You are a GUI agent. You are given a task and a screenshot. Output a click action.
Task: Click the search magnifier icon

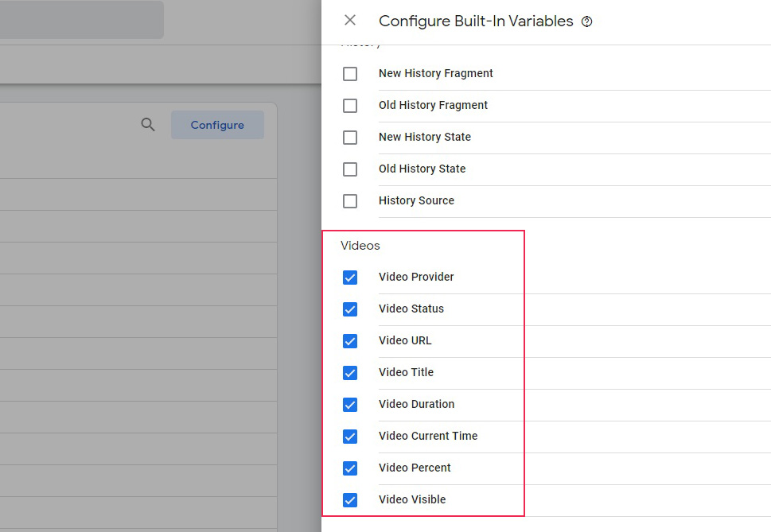pos(148,125)
